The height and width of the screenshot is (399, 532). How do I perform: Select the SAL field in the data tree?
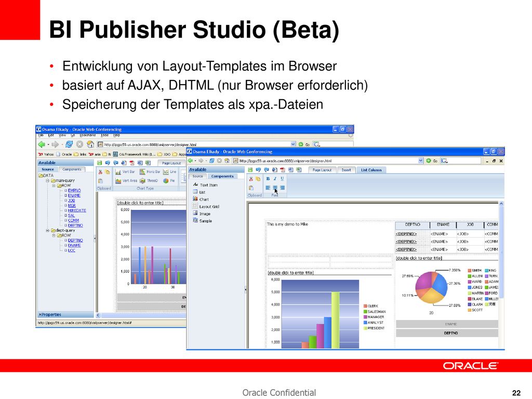pyautogui.click(x=71, y=216)
